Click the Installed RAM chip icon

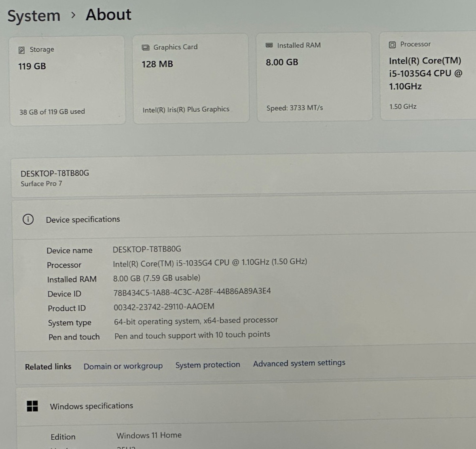click(269, 45)
